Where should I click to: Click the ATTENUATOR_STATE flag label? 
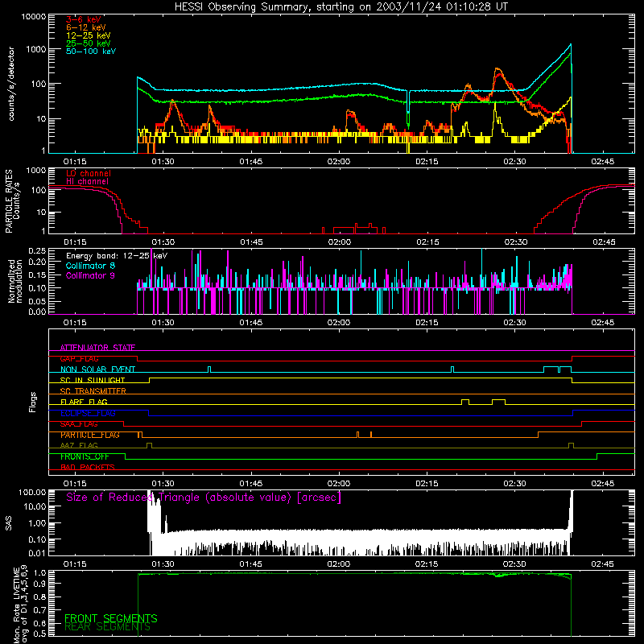tap(97, 348)
